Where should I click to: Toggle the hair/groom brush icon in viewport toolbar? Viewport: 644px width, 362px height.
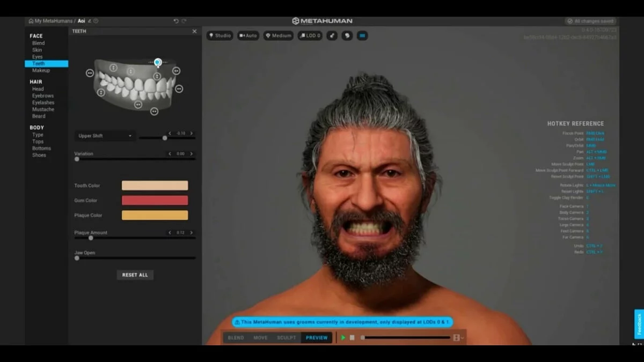[332, 35]
